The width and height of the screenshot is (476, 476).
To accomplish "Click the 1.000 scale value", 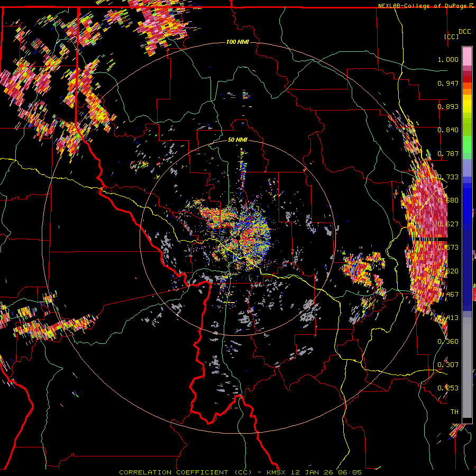I will (448, 59).
